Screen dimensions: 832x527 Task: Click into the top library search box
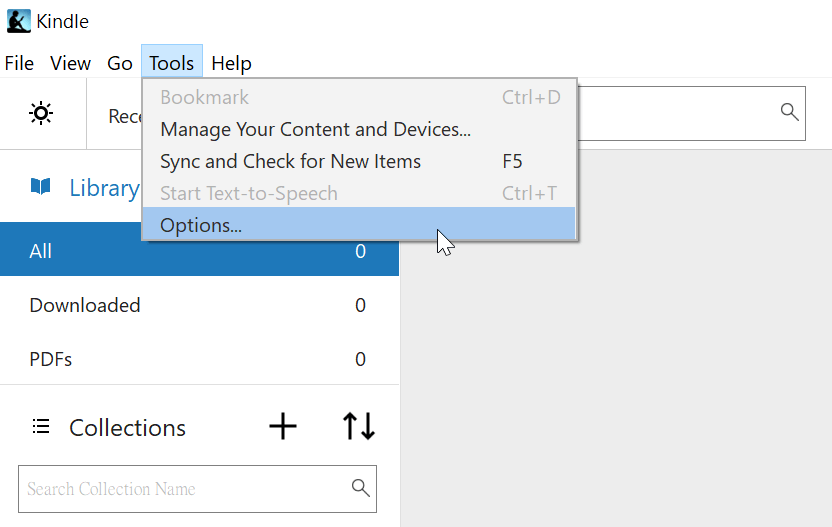pyautogui.click(x=691, y=113)
